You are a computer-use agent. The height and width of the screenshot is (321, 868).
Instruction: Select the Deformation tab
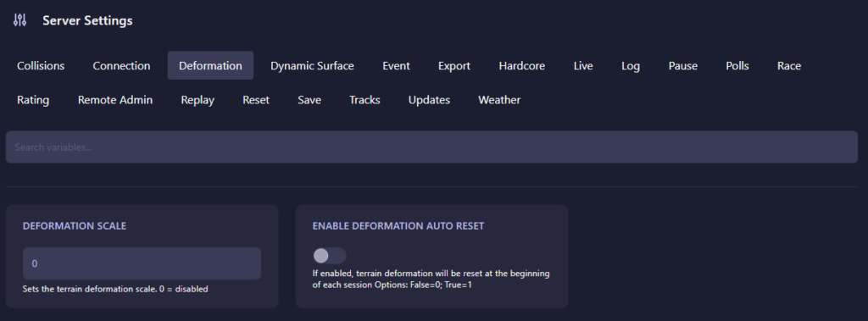pyautogui.click(x=210, y=66)
